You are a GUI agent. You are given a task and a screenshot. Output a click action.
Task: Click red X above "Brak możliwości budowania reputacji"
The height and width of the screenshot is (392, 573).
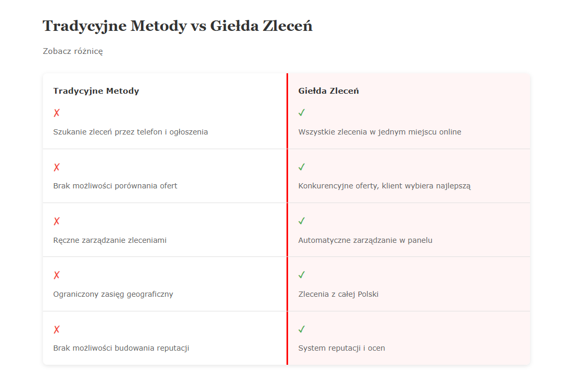pos(57,330)
